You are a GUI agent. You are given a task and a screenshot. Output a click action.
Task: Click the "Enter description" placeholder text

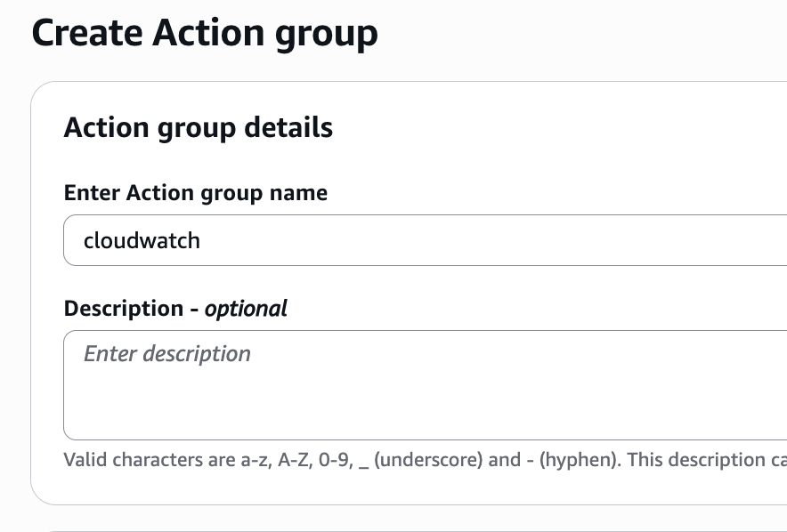167,354
